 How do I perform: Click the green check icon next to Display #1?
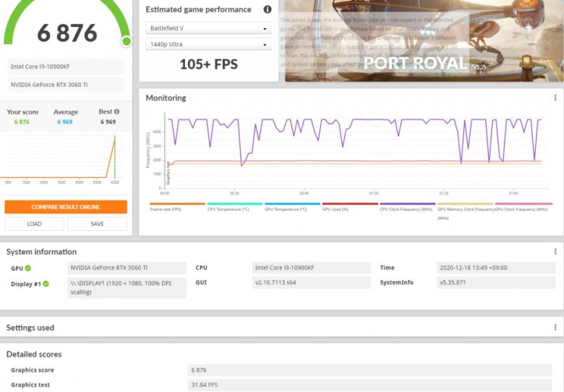[46, 284]
